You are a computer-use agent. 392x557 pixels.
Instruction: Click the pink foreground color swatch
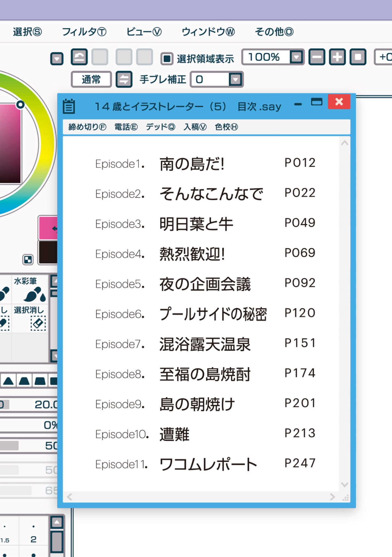click(x=48, y=228)
